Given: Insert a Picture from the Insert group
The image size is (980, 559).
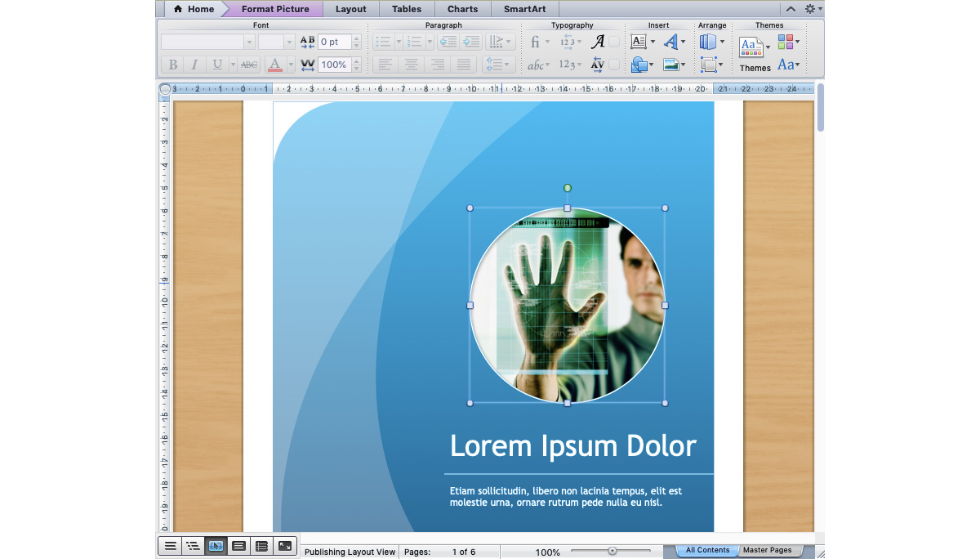Looking at the screenshot, I should (x=670, y=65).
